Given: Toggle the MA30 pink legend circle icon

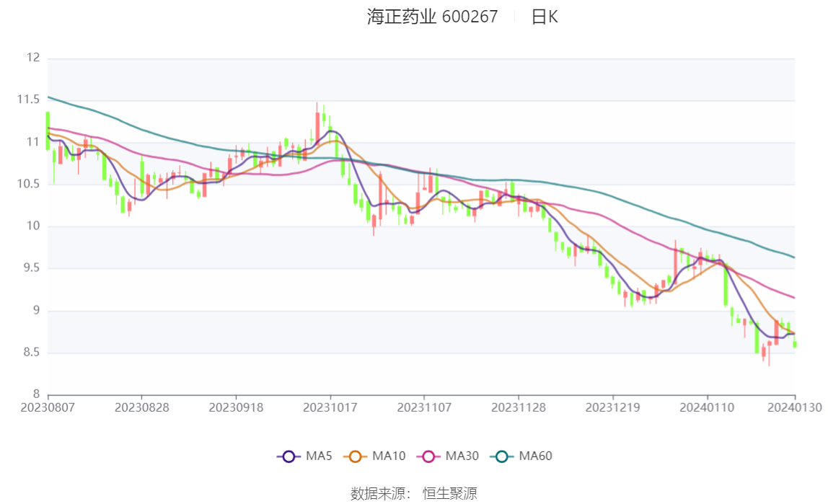Looking at the screenshot, I should point(428,456).
